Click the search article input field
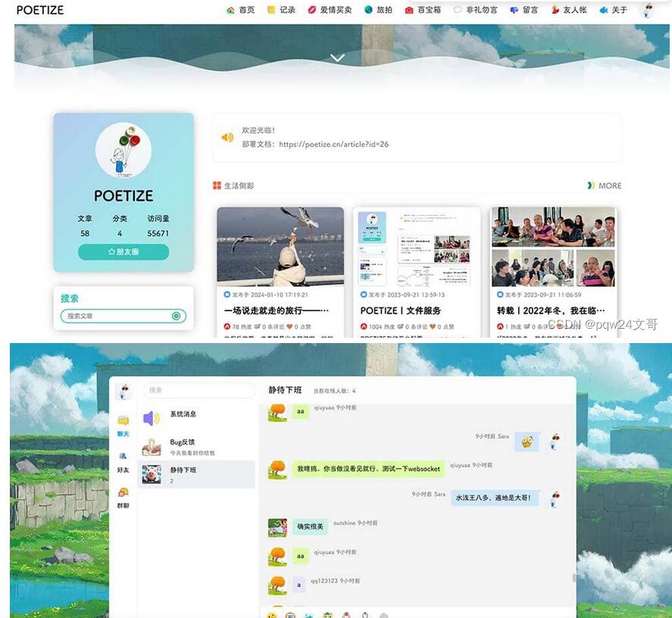The width and height of the screenshot is (672, 618). pos(117,316)
